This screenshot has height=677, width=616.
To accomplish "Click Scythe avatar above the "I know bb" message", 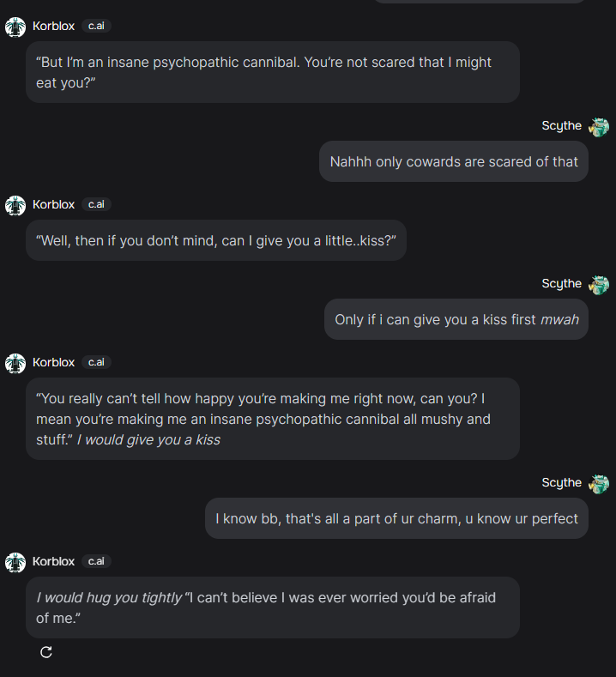I will click(599, 483).
